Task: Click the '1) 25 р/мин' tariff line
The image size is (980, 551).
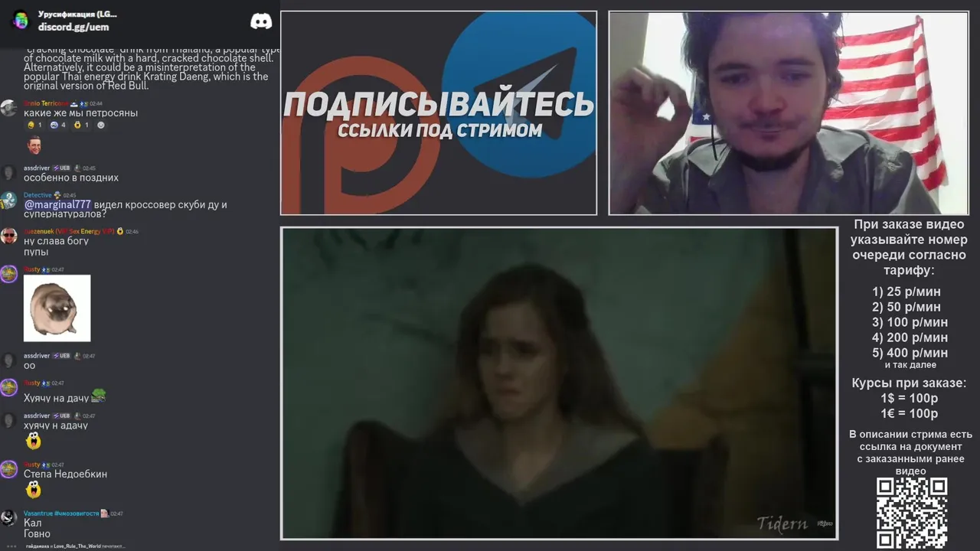Action: [906, 292]
